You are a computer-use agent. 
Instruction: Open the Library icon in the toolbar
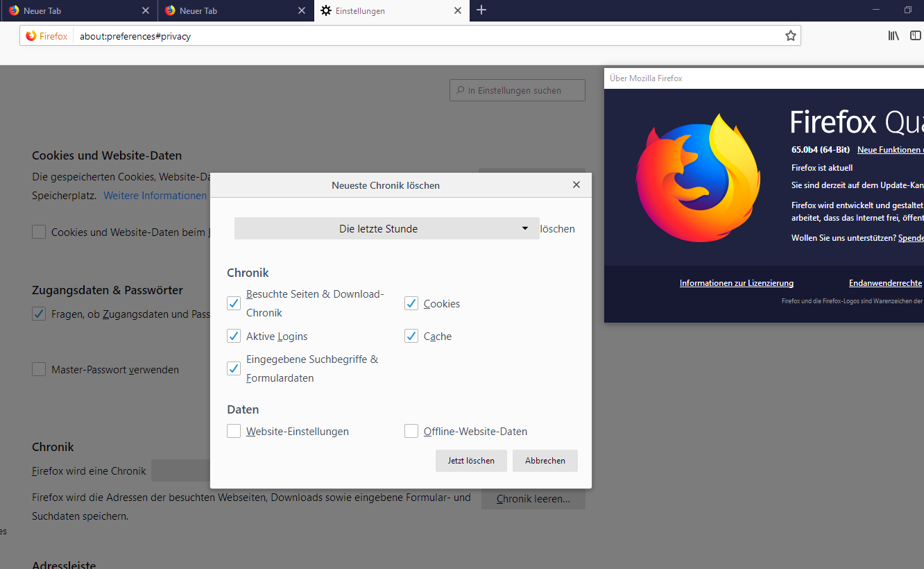click(x=893, y=36)
